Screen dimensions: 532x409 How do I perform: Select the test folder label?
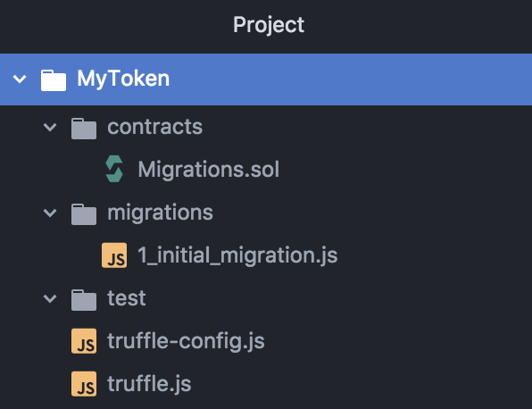(x=127, y=298)
